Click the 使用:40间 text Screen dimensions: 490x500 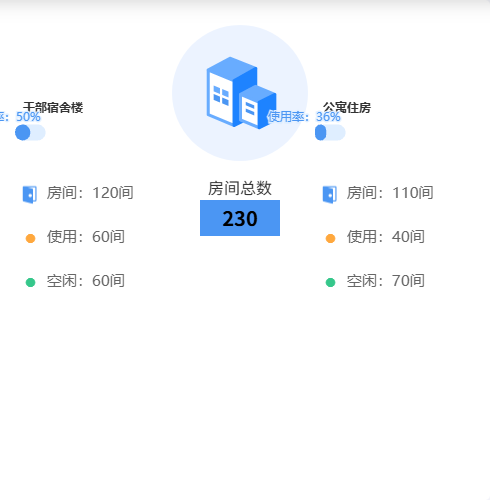point(386,237)
